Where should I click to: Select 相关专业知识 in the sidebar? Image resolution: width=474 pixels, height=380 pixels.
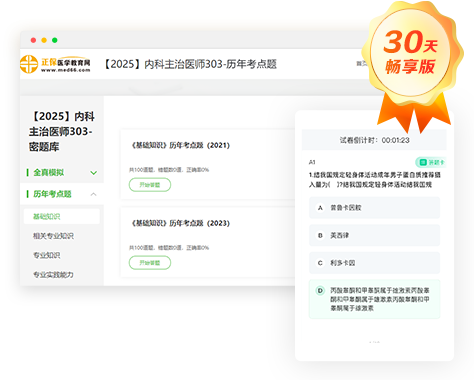point(53,236)
